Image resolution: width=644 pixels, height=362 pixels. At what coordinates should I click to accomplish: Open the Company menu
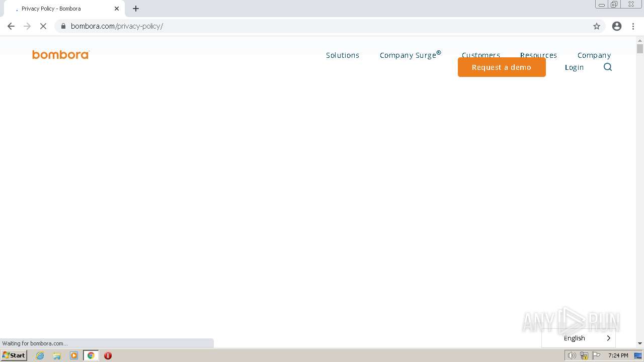[x=594, y=55]
